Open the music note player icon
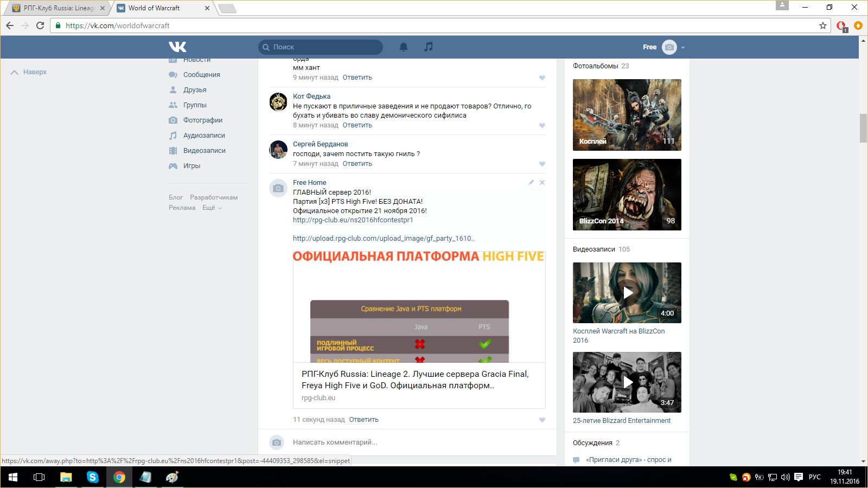 click(429, 47)
